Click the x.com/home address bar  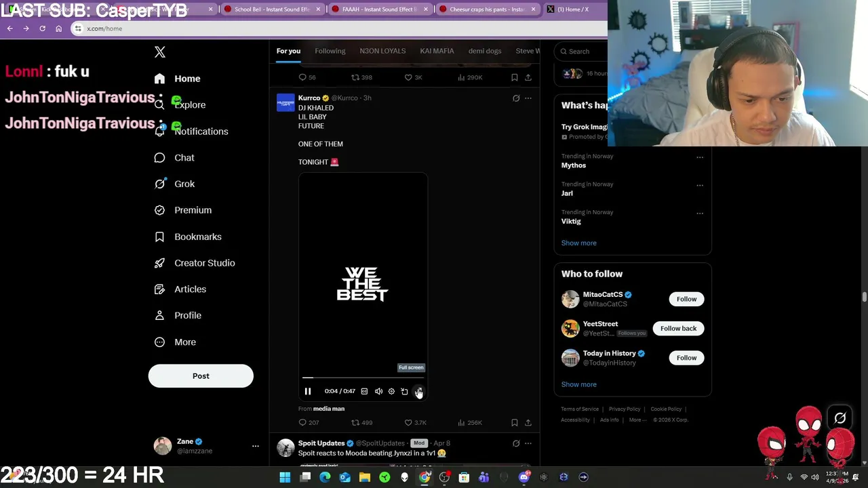[x=339, y=28]
